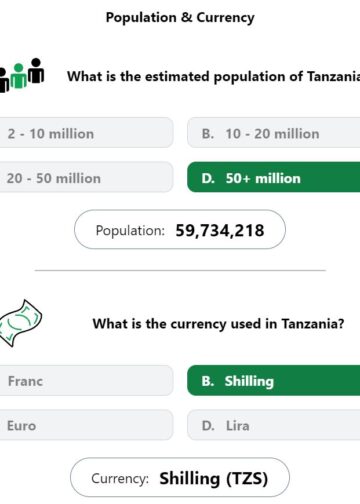Click the horizontal divider between questions
This screenshot has width=360, height=504.
pyautogui.click(x=180, y=270)
